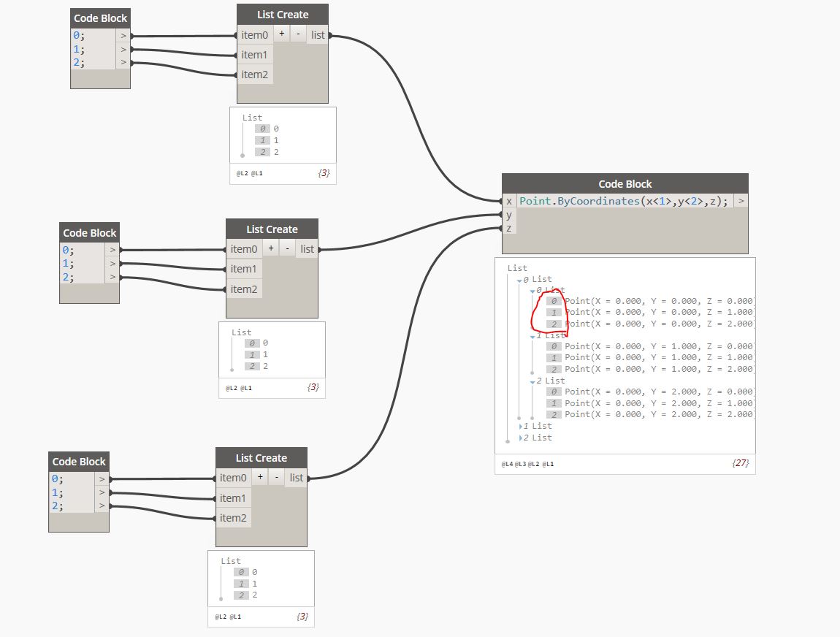Click the minus button on the List Create feeding y

(x=287, y=248)
